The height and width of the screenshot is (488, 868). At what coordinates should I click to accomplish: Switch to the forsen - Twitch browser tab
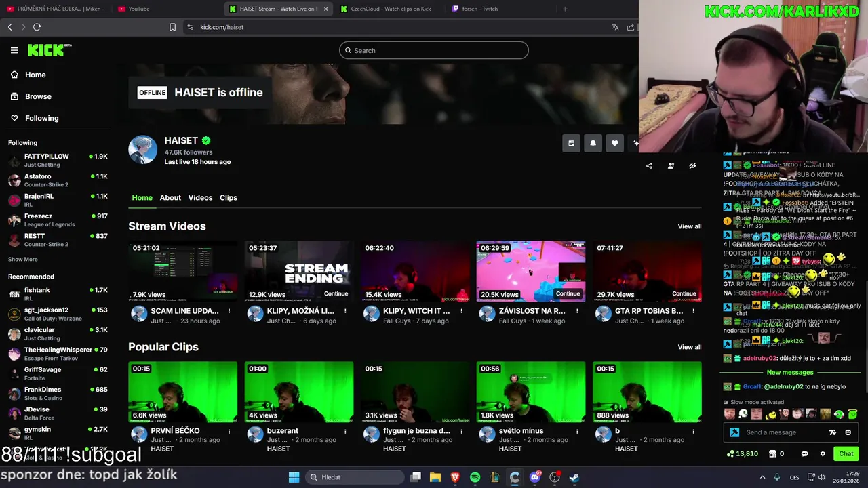(x=480, y=9)
